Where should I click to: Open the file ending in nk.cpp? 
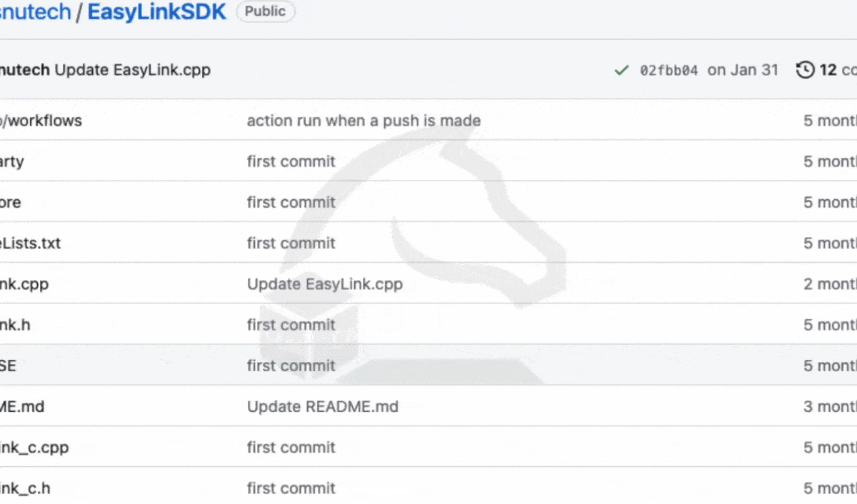(24, 284)
